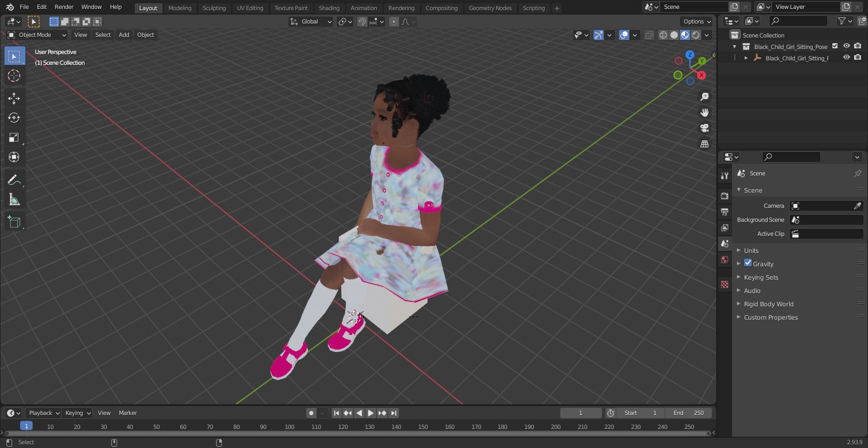
Task: Open the View Layer properties tab
Action: (724, 227)
